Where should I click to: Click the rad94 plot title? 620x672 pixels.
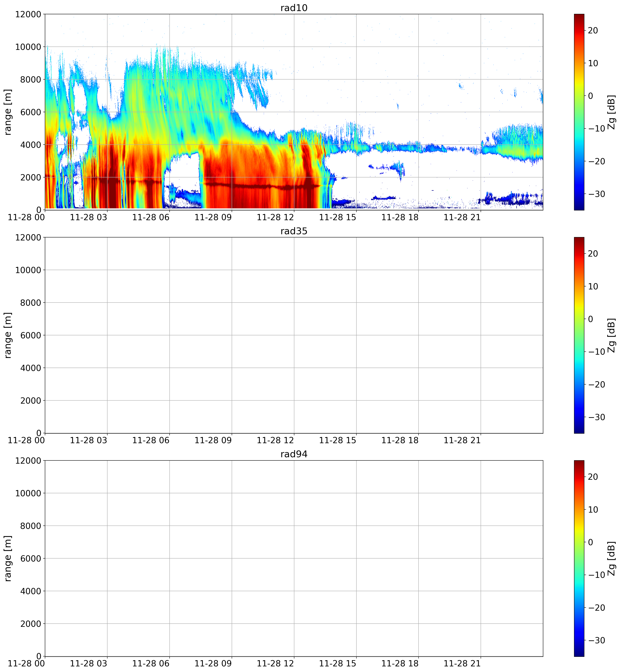pos(294,454)
